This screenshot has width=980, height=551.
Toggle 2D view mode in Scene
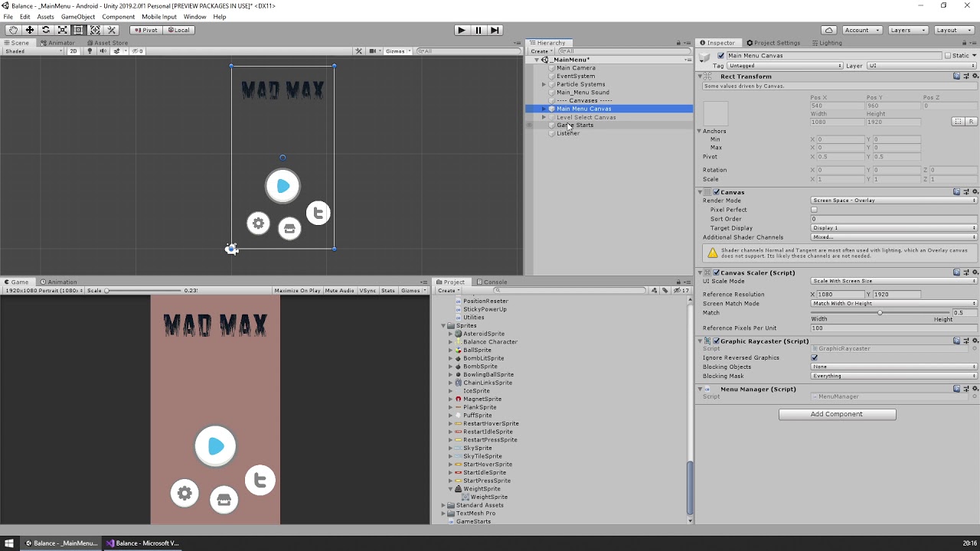click(x=73, y=51)
